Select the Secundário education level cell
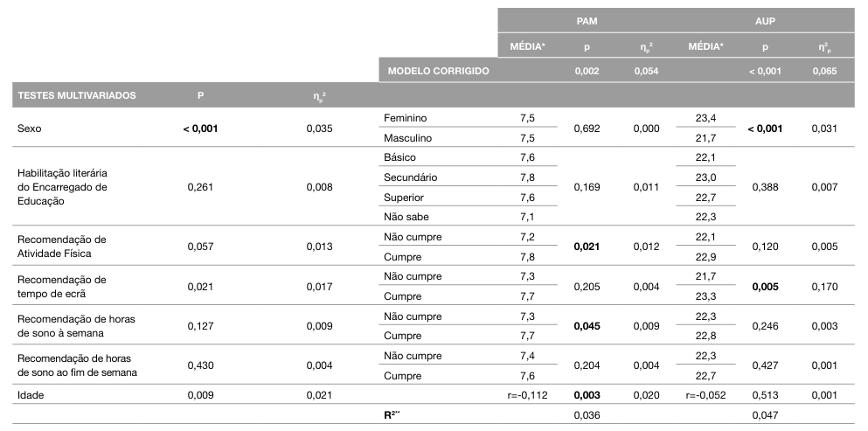This screenshot has height=431, width=868. pos(410,177)
